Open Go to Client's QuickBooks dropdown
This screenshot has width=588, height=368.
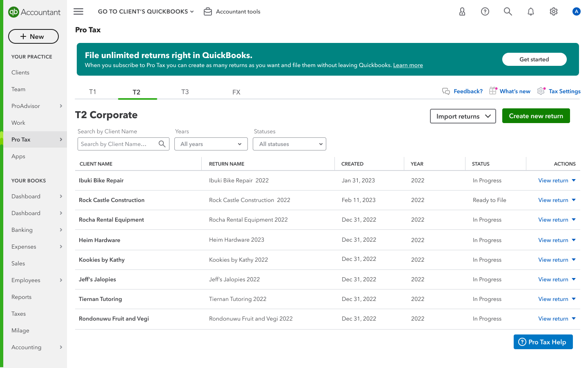tap(146, 11)
